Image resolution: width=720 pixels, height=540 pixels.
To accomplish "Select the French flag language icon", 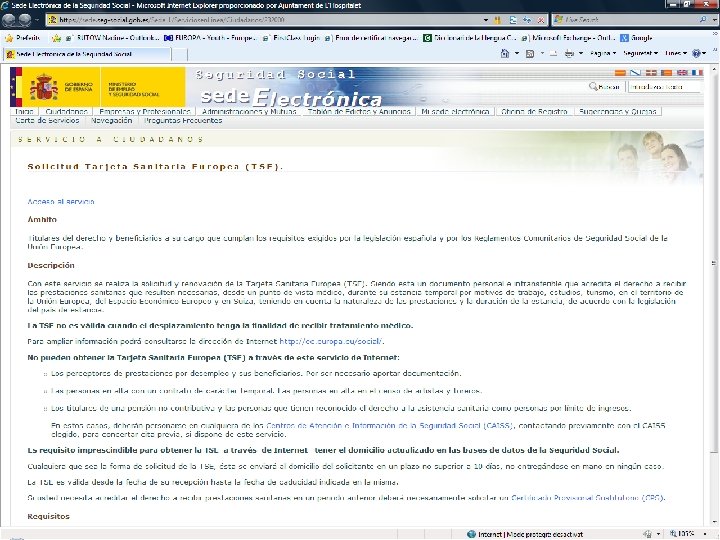I will [697, 73].
